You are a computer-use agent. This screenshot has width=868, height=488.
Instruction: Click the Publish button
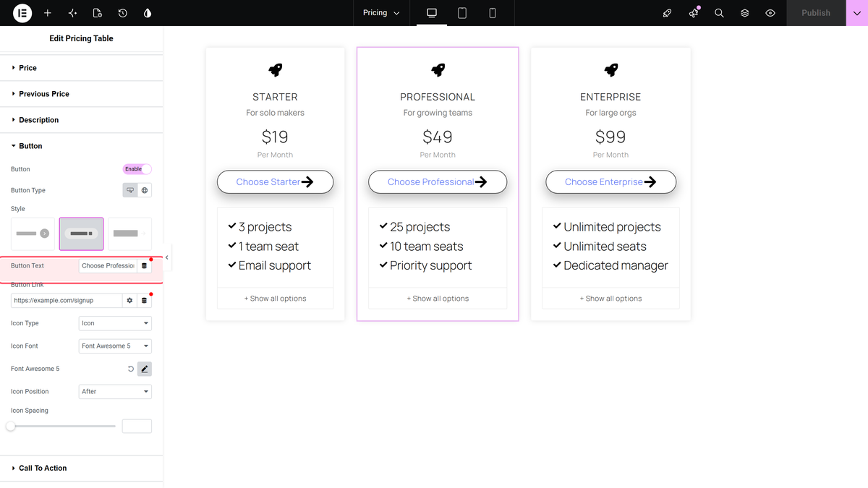(x=816, y=13)
